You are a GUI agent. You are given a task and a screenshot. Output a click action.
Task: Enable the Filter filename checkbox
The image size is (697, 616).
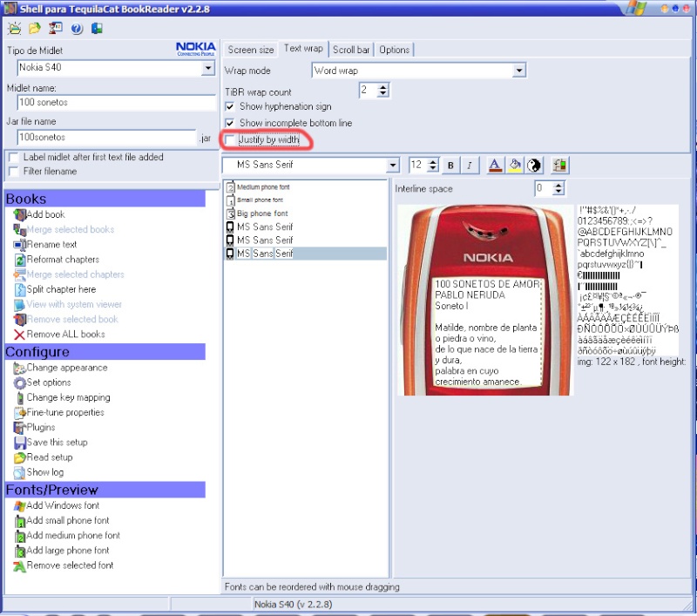(14, 172)
